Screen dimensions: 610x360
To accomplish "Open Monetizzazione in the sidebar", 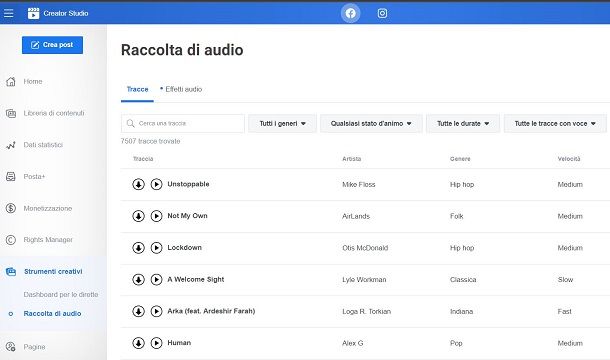I will (x=47, y=208).
